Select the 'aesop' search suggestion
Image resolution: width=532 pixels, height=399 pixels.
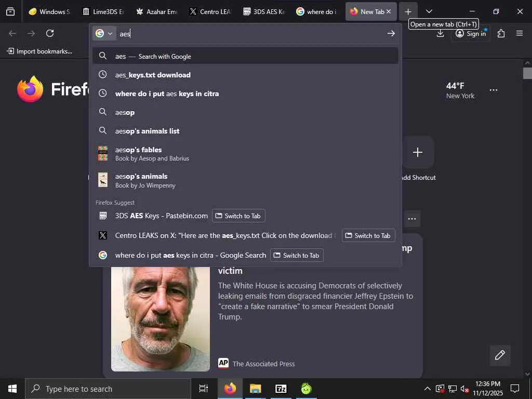(x=245, y=112)
